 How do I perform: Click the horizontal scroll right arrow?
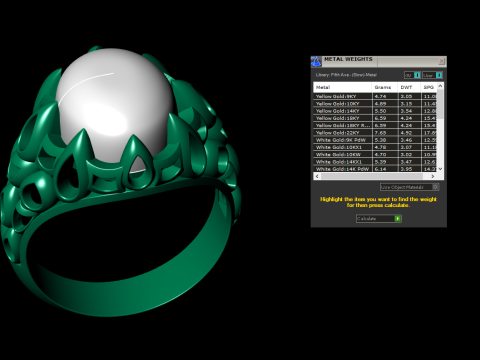(433, 176)
